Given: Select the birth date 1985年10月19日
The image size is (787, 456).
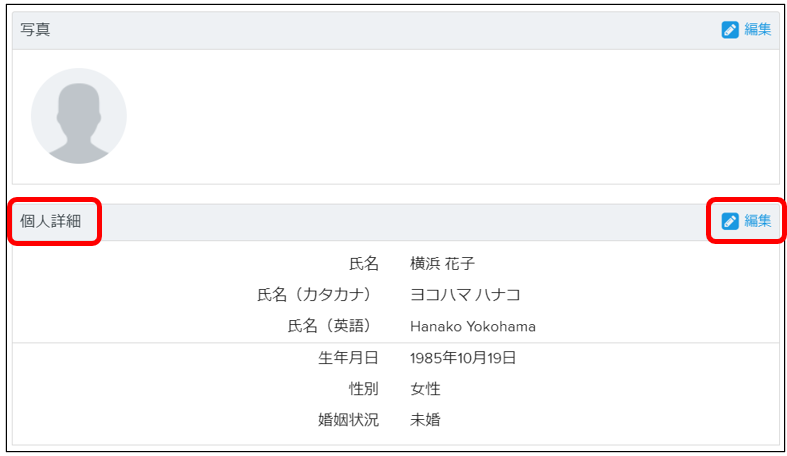Looking at the screenshot, I should (463, 358).
